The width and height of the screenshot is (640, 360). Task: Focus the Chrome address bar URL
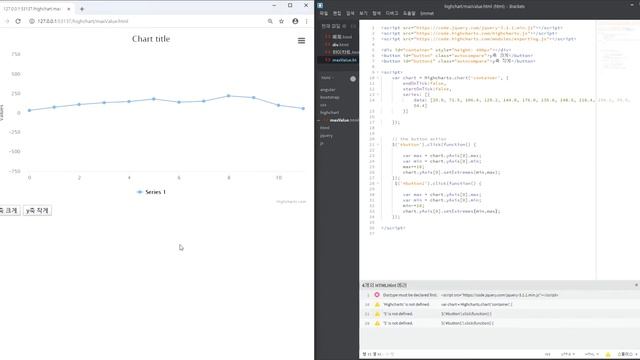83,21
